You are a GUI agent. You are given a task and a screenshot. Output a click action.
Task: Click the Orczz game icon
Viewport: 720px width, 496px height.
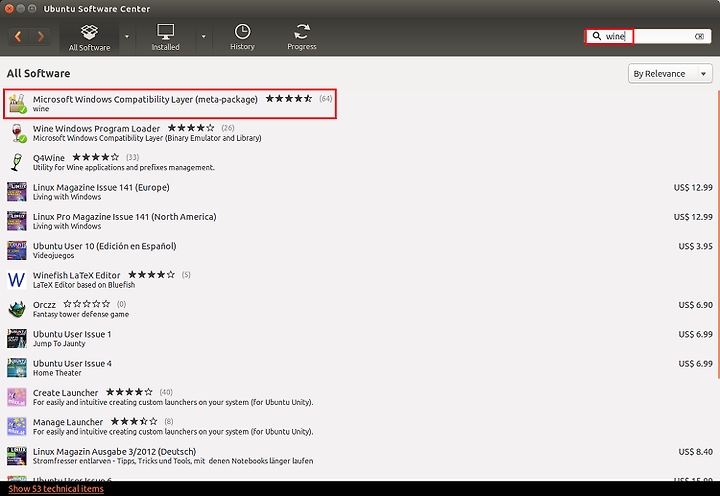[x=17, y=309]
